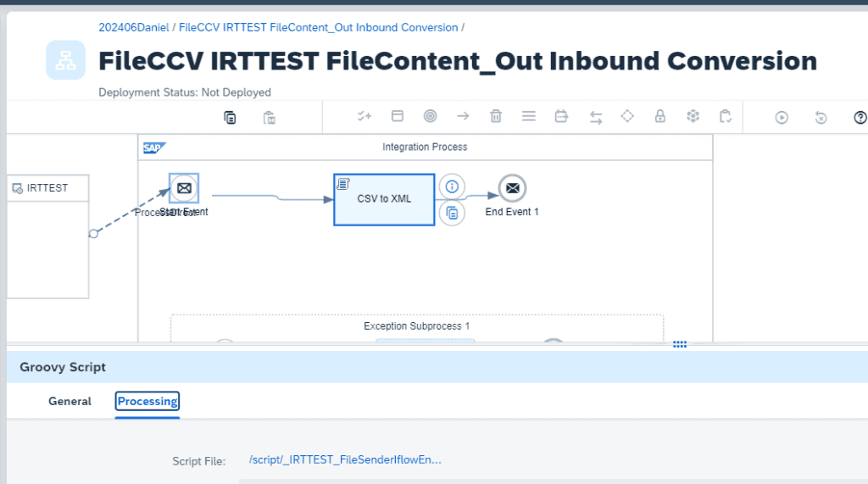
Task: Open the Persistence palette icon
Action: (693, 116)
